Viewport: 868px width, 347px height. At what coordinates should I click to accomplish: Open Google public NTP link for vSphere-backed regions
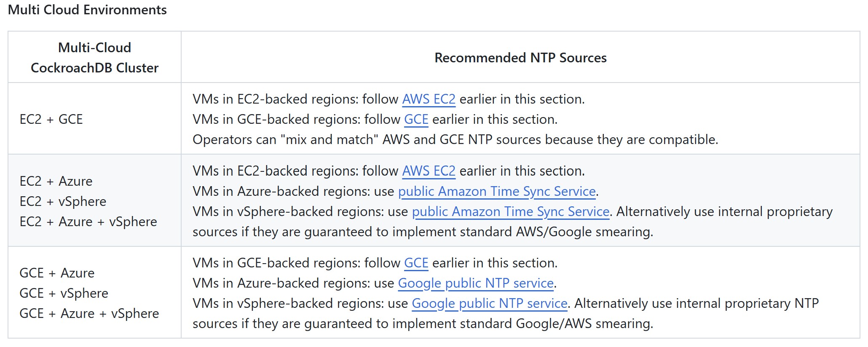pyautogui.click(x=489, y=304)
